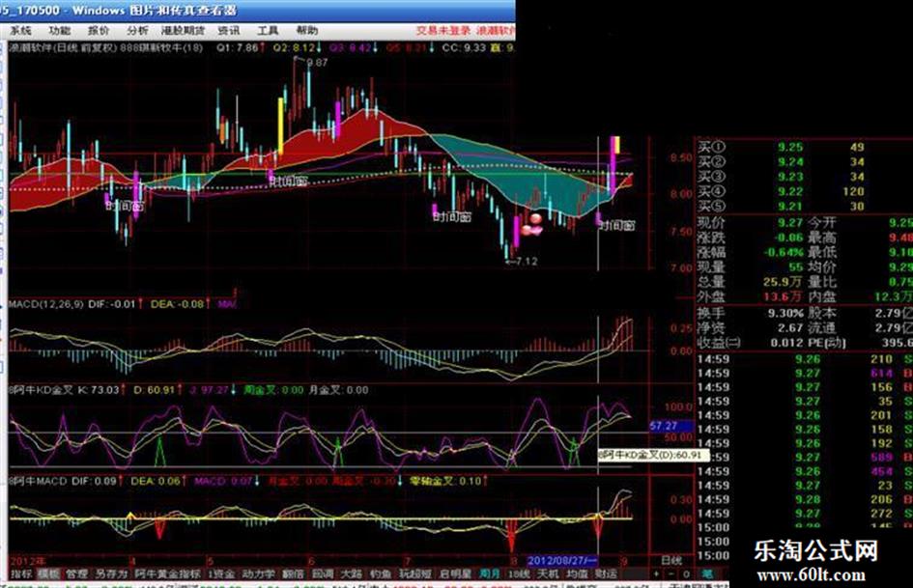Open the 报价 menu

point(99,31)
